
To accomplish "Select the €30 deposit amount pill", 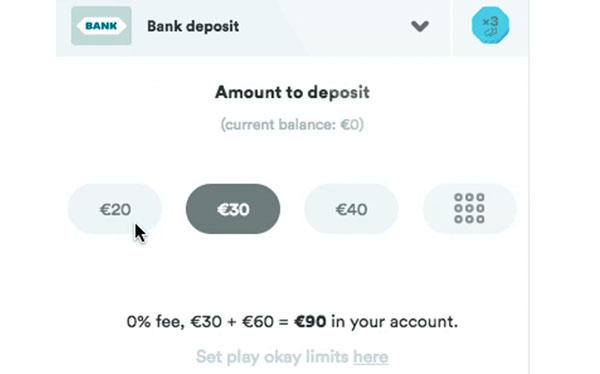I will click(233, 209).
